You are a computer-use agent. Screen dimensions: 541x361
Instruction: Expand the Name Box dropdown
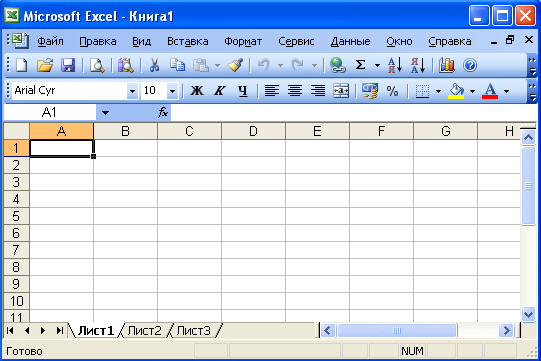[x=105, y=113]
